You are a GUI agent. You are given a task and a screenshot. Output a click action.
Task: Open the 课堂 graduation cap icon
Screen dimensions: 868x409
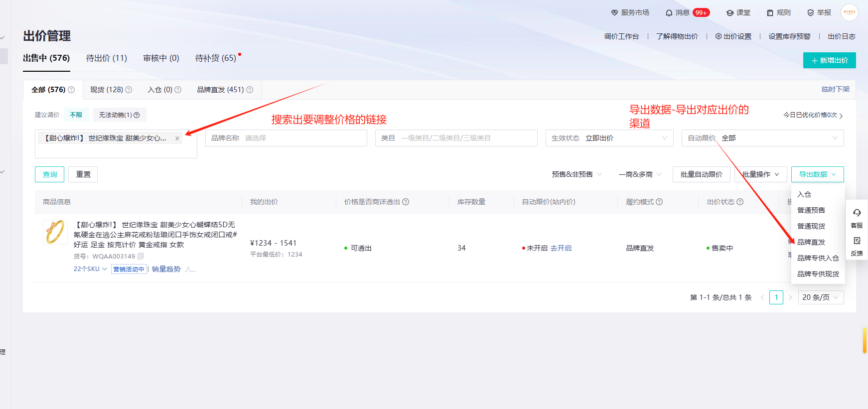point(729,13)
